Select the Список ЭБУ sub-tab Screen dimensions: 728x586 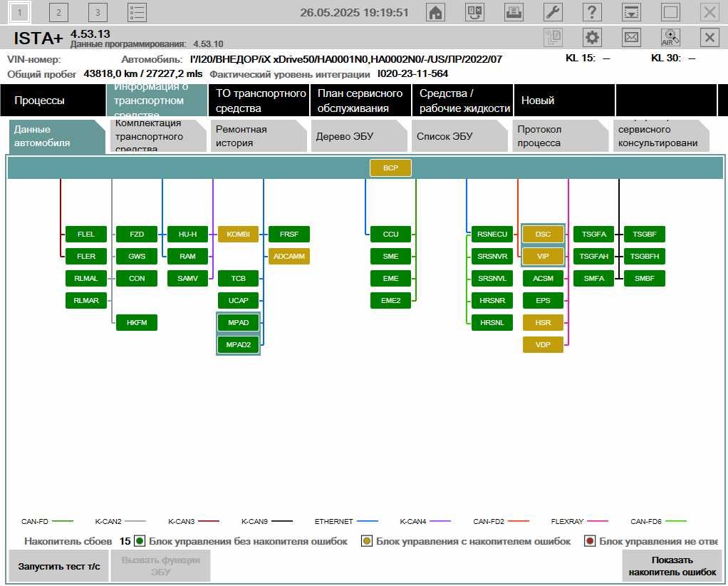(x=459, y=136)
